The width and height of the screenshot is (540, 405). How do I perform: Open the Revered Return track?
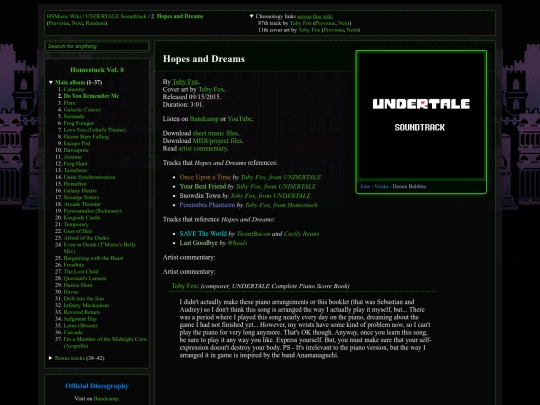click(x=82, y=312)
